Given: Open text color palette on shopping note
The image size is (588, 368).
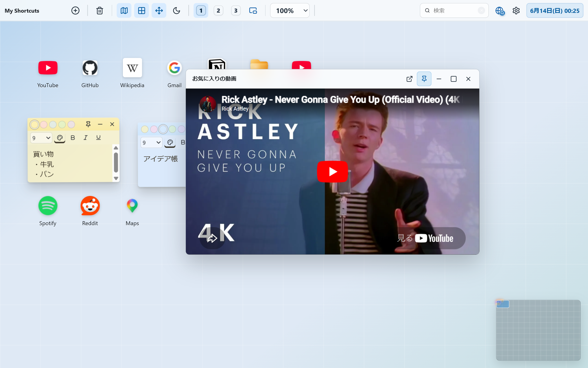Looking at the screenshot, I should 60,138.
